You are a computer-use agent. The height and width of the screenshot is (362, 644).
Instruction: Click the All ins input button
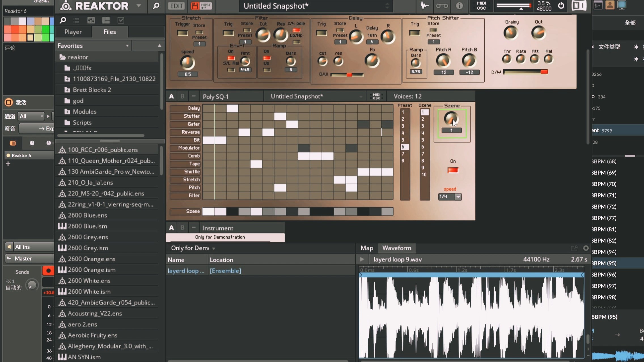click(x=29, y=247)
